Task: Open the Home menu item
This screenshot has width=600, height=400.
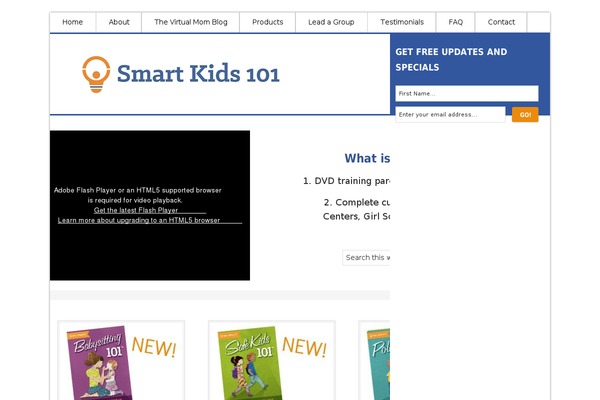Action: [73, 22]
